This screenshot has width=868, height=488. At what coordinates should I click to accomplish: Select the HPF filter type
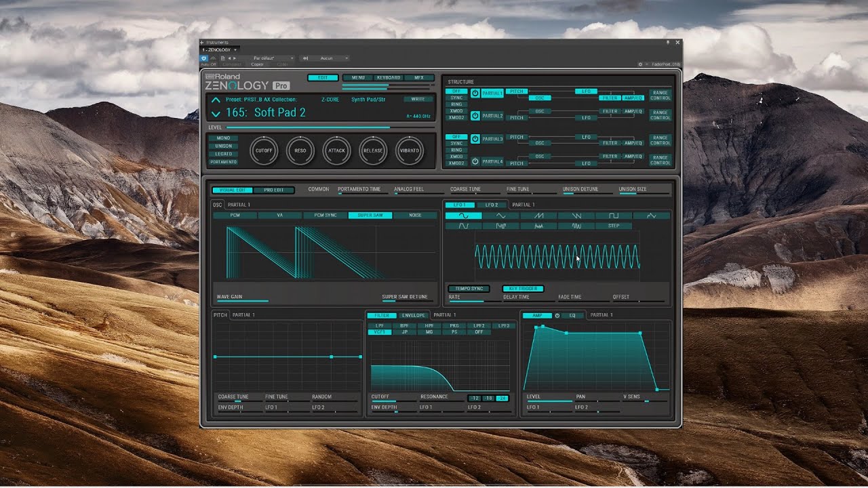tap(429, 326)
